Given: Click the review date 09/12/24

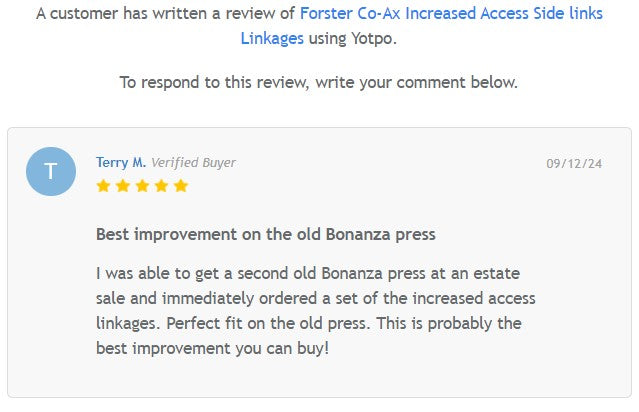Looking at the screenshot, I should pos(574,163).
